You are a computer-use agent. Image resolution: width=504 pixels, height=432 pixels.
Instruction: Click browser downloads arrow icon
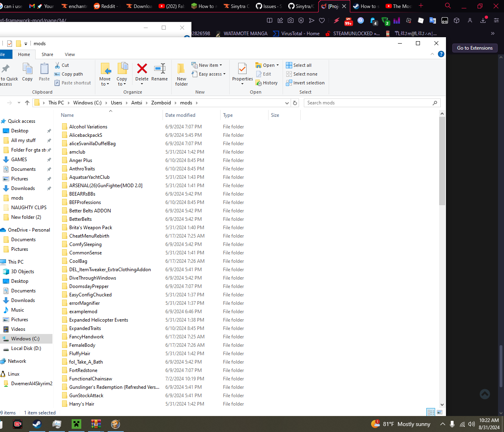pyautogui.click(x=483, y=20)
